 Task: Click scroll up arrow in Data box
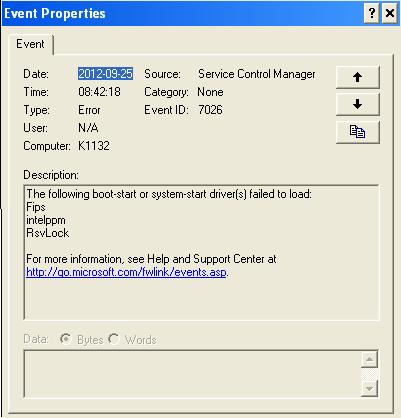tap(369, 359)
